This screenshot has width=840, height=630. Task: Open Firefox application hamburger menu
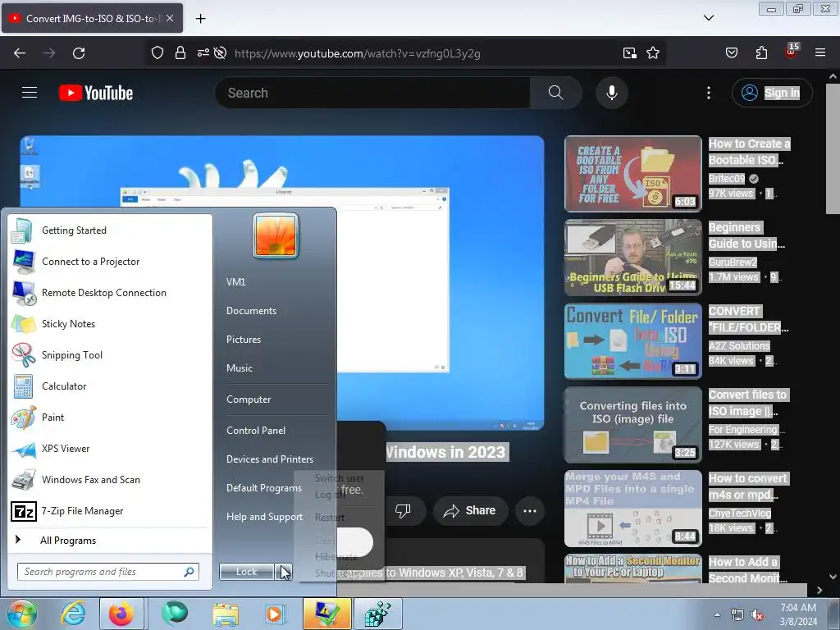(820, 53)
